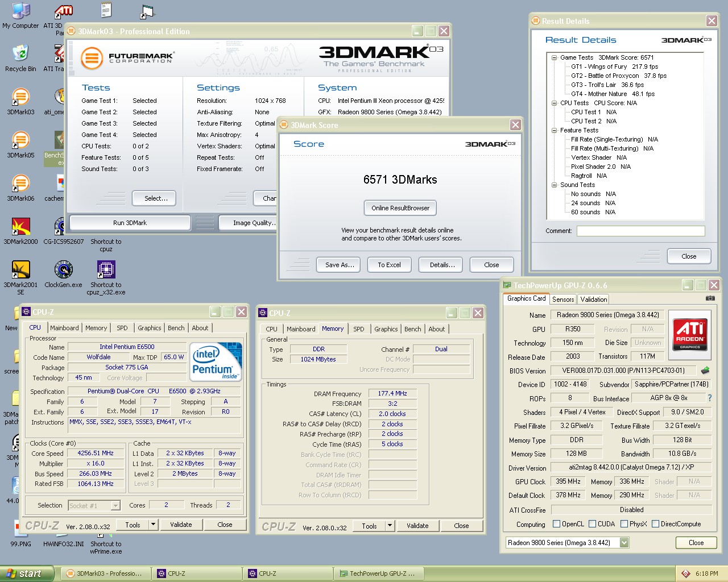Open Tools dropdown arrow in left CPU-Z
This screenshot has width=728, height=582.
click(x=154, y=525)
